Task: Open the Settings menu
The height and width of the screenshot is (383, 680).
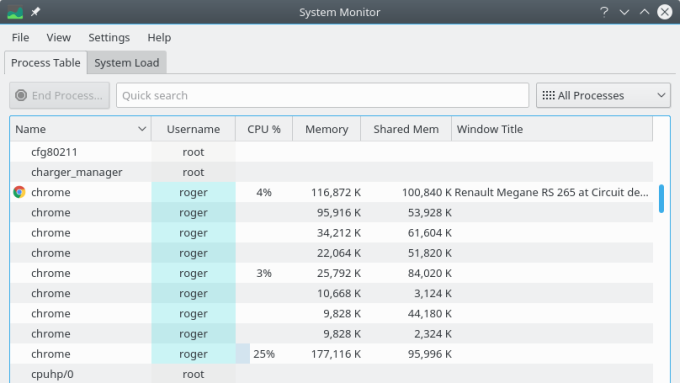Action: tap(109, 38)
